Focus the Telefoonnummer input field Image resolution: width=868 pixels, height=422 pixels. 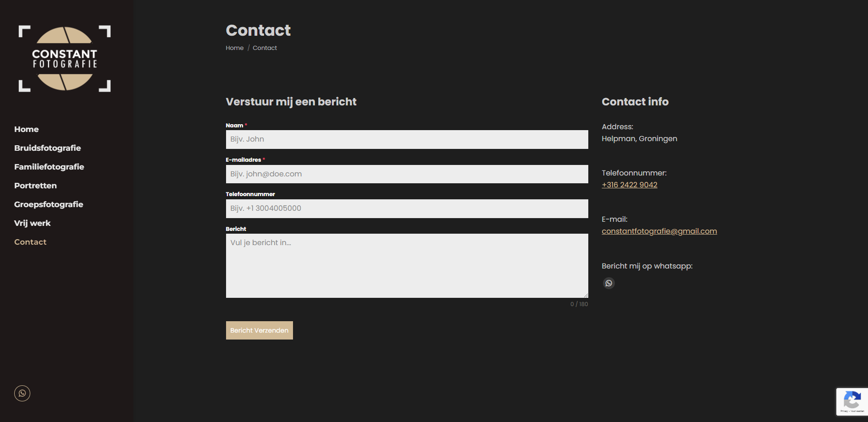(x=407, y=208)
